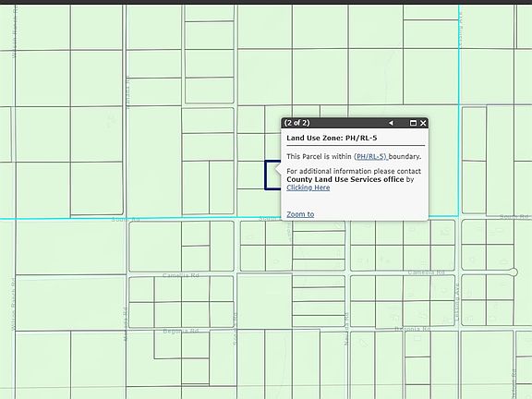Click the Camellia Rd cul-de-sac circle
This screenshot has height=399, width=532.
514,272
